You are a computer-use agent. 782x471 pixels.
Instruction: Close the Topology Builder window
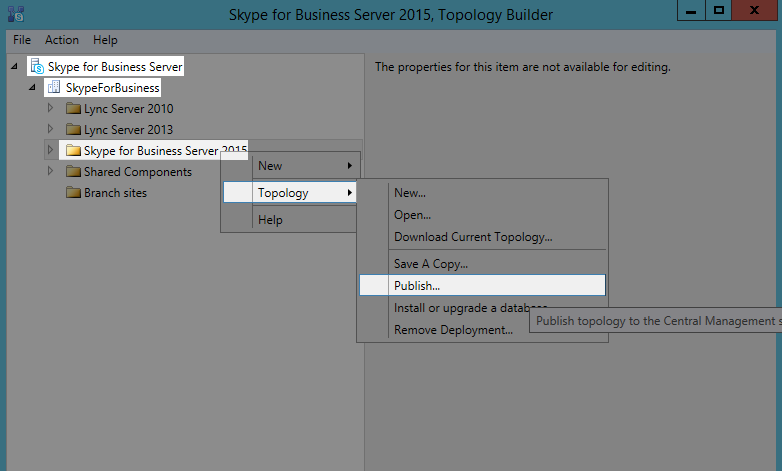pos(755,10)
